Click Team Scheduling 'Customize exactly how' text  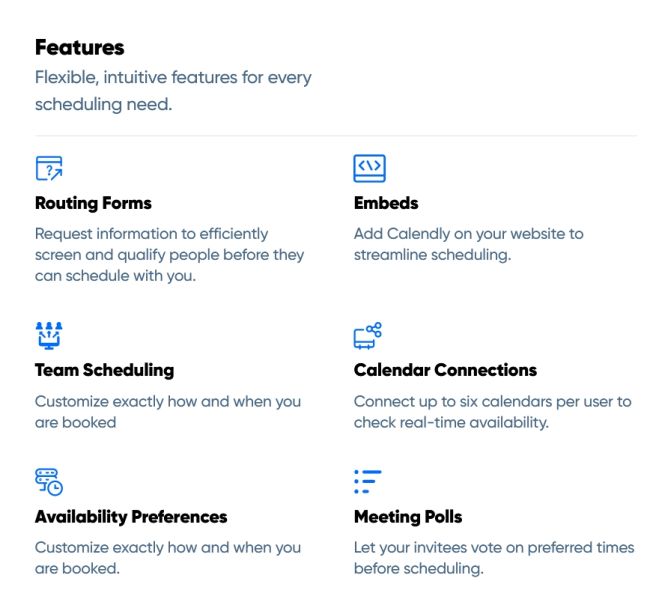tap(168, 412)
